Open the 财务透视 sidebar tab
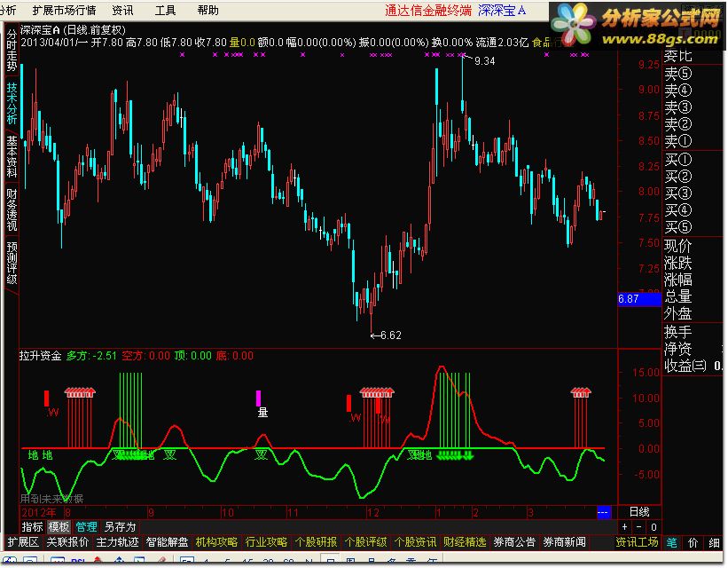The height and width of the screenshot is (568, 728). coord(12,209)
